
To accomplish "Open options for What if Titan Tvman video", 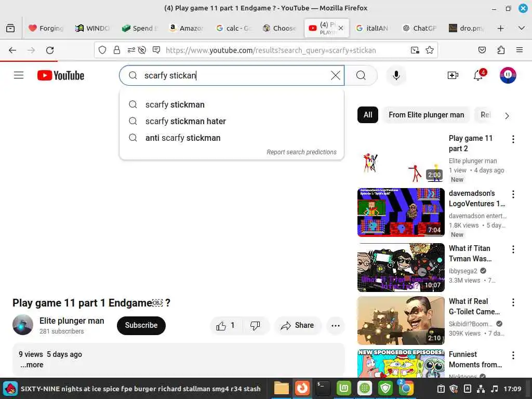I will (x=513, y=249).
